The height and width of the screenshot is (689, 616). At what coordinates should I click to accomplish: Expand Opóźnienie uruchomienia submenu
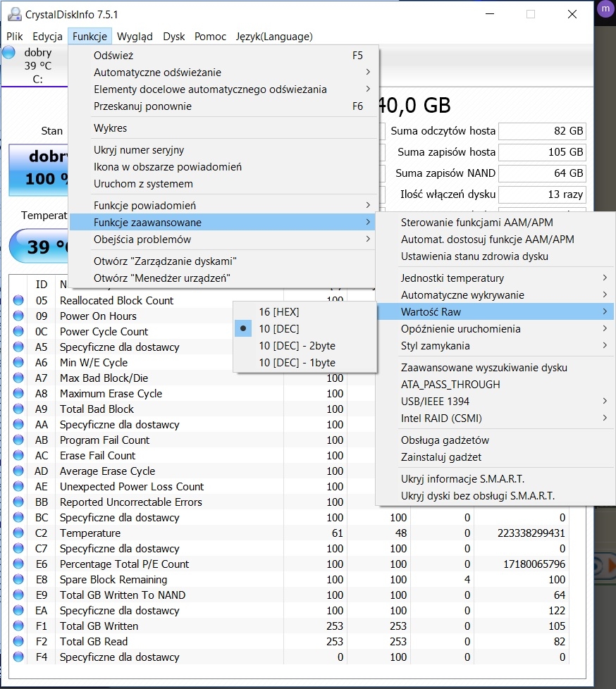click(495, 329)
